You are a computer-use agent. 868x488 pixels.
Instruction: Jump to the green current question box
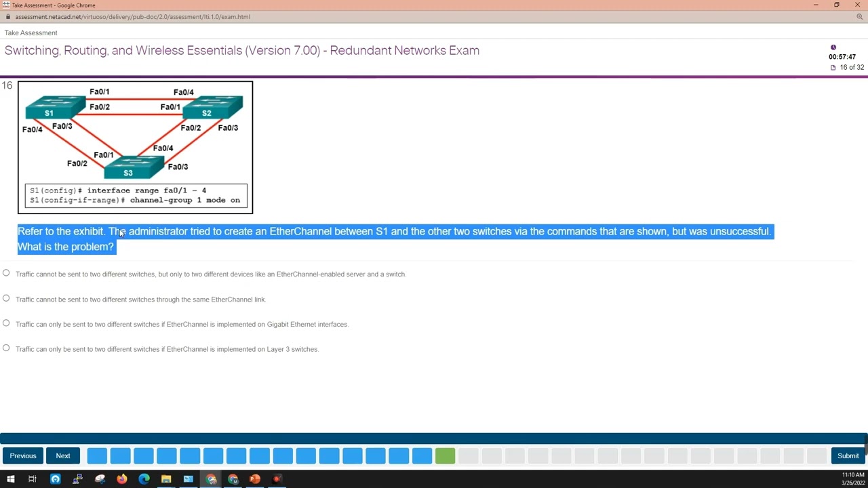point(446,455)
